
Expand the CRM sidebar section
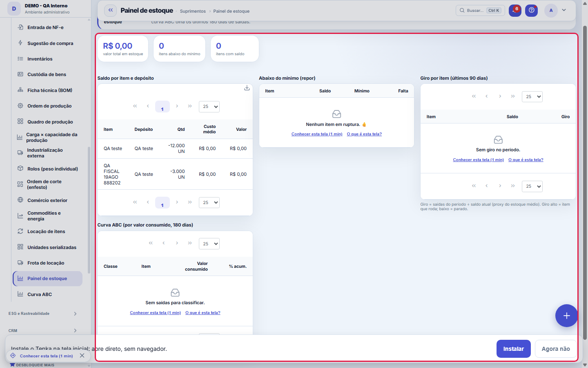[42, 330]
